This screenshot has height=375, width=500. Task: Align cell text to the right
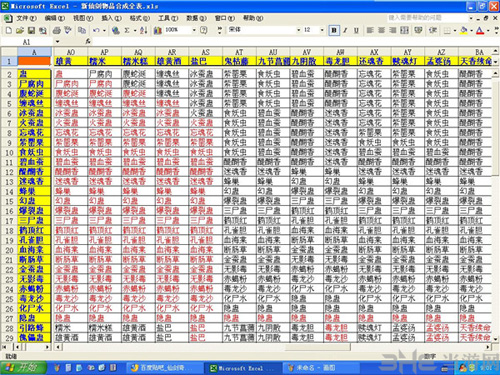(x=393, y=31)
